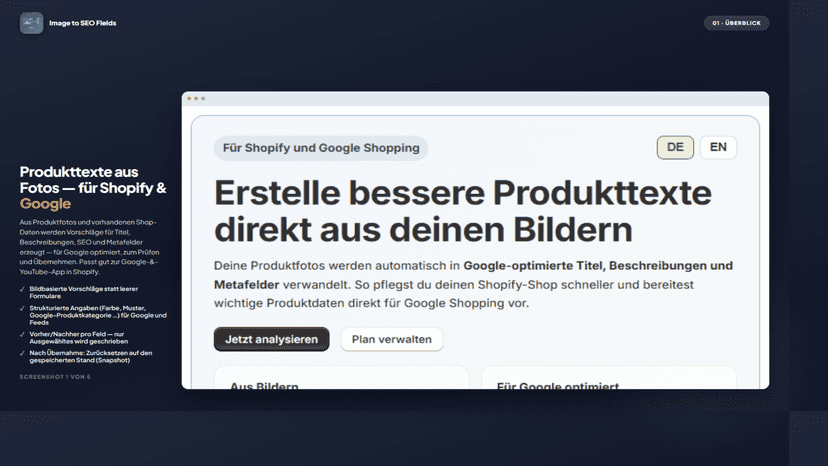828x466 pixels.
Task: Switch language to EN
Action: (x=718, y=147)
